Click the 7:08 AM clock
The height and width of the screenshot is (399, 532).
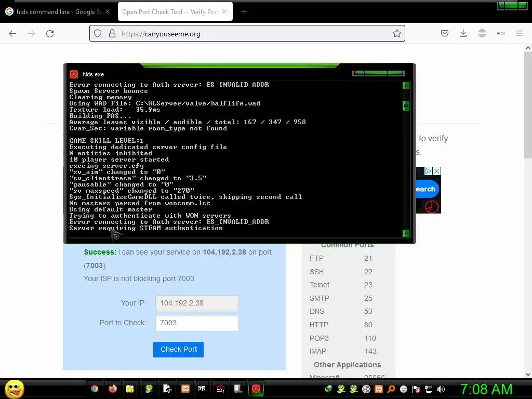point(486,389)
